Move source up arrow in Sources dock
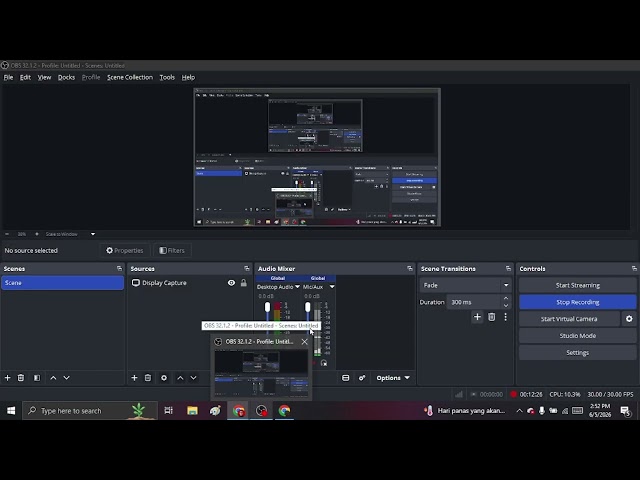The height and width of the screenshot is (480, 640). click(x=180, y=378)
